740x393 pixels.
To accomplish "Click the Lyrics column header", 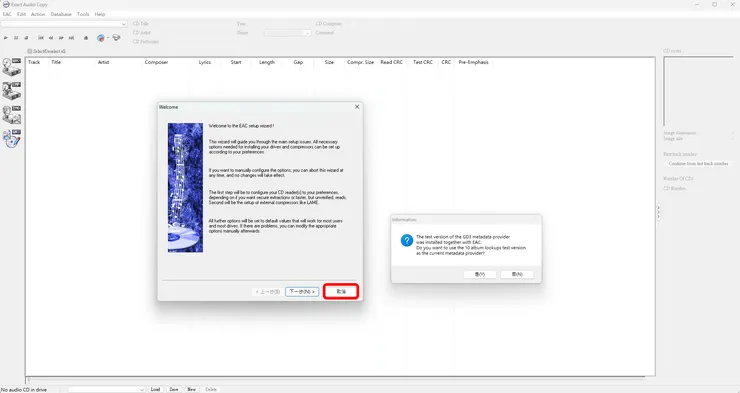I will 205,62.
